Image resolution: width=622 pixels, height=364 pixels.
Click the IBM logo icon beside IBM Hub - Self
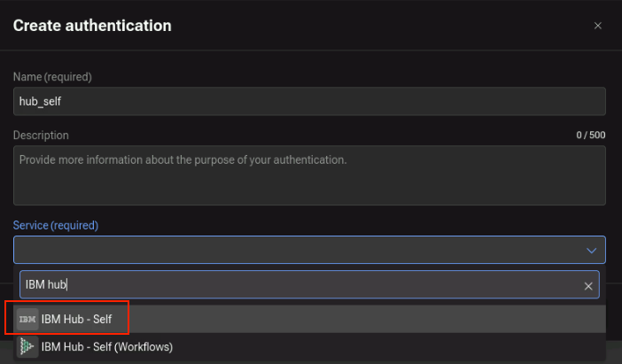[x=27, y=319]
